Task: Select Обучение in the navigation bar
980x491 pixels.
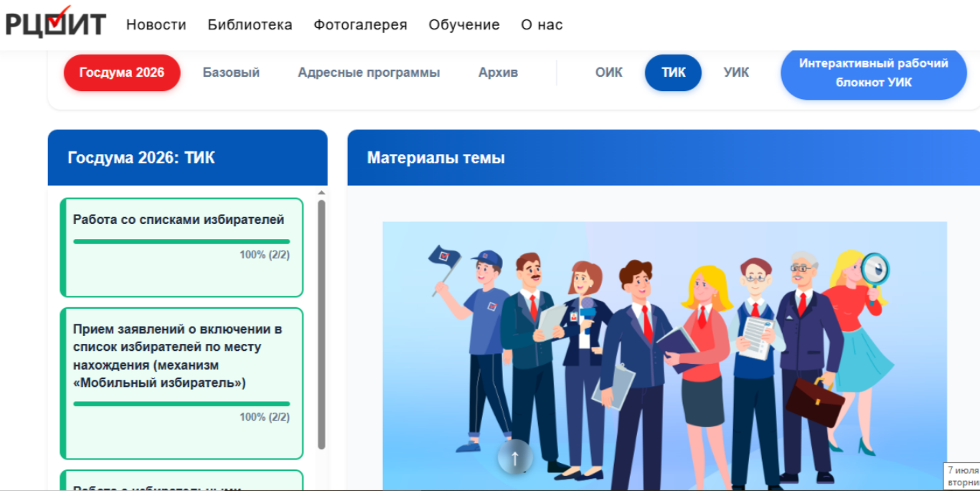Action: click(x=464, y=24)
